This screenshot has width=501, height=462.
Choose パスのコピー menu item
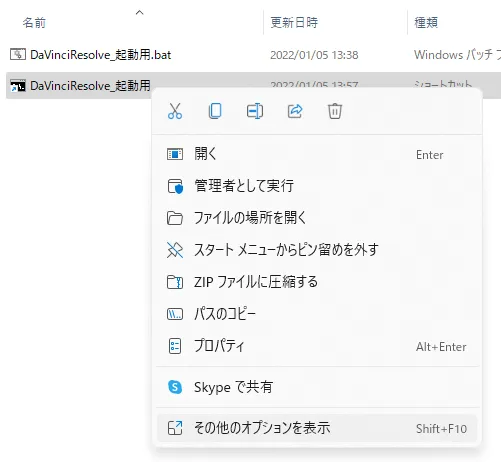(x=317, y=314)
